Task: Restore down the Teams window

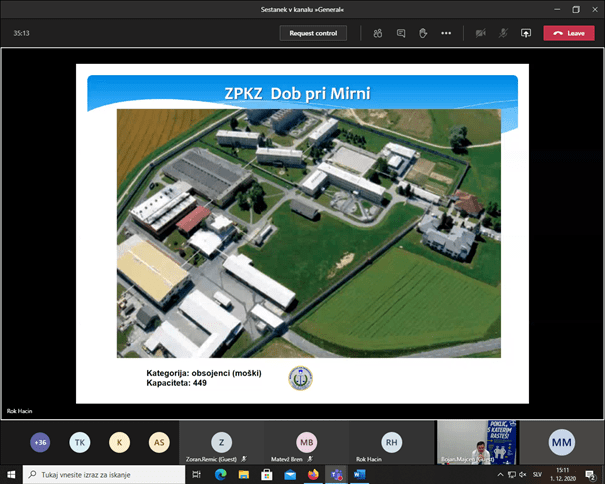Action: [576, 9]
